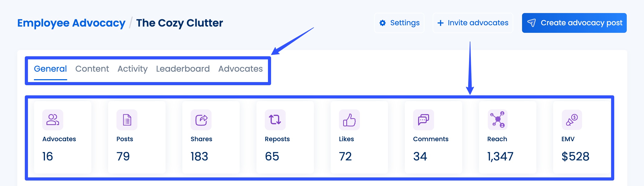
Task: Switch to the Advocates tab
Action: click(240, 69)
